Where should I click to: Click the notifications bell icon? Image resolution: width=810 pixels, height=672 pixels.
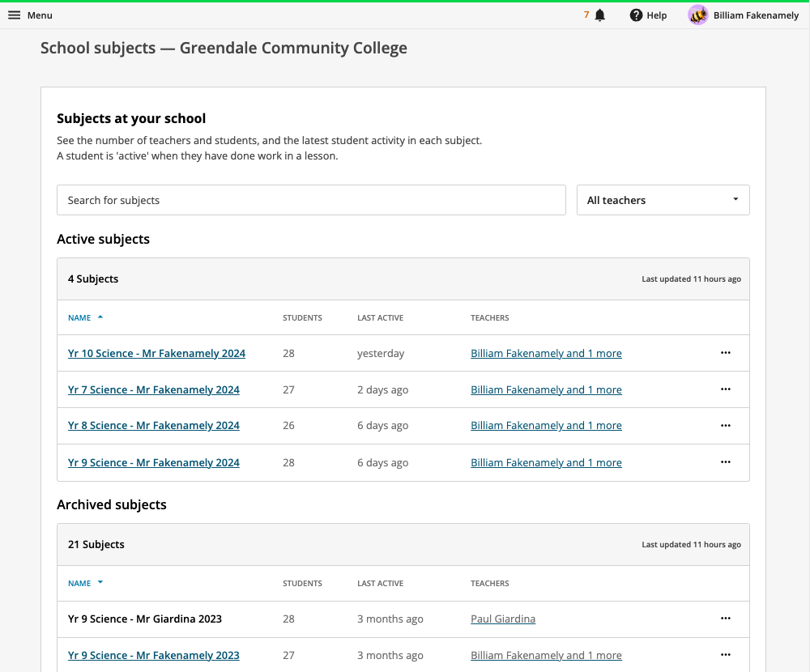pos(599,15)
